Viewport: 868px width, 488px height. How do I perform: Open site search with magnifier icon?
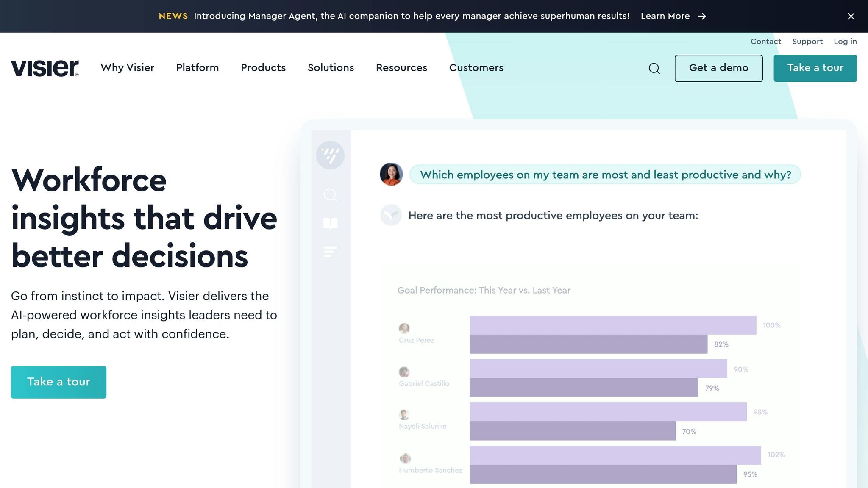point(654,68)
